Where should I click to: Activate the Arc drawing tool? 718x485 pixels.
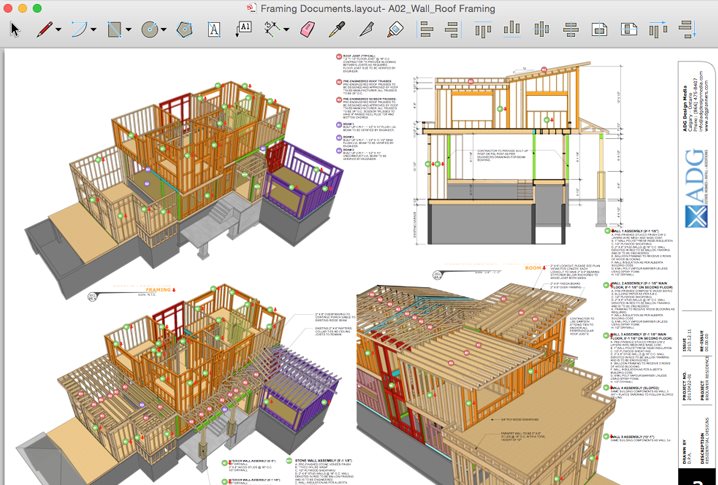pos(78,29)
